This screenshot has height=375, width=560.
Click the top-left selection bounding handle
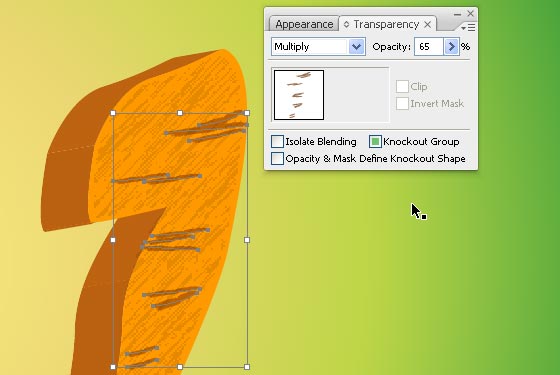pos(113,113)
